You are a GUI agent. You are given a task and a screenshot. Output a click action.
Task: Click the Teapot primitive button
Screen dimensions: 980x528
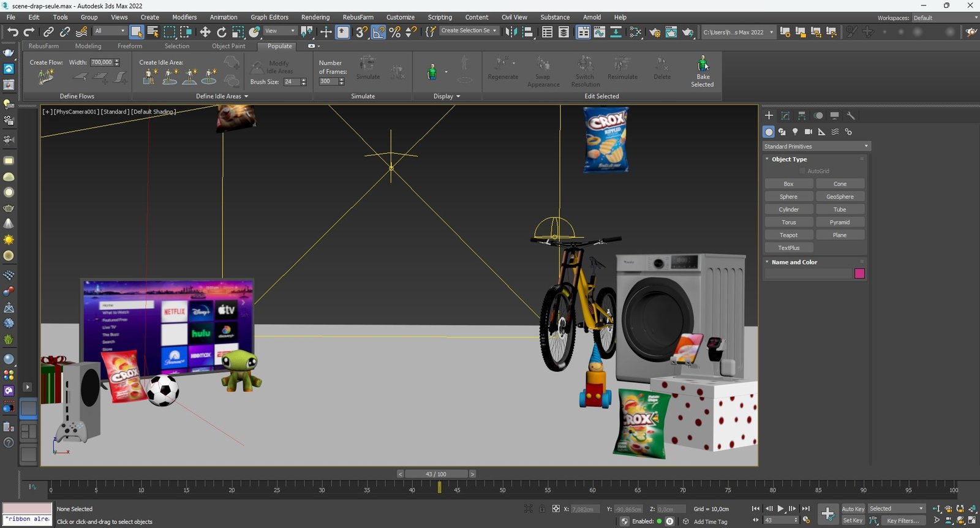[x=788, y=235]
